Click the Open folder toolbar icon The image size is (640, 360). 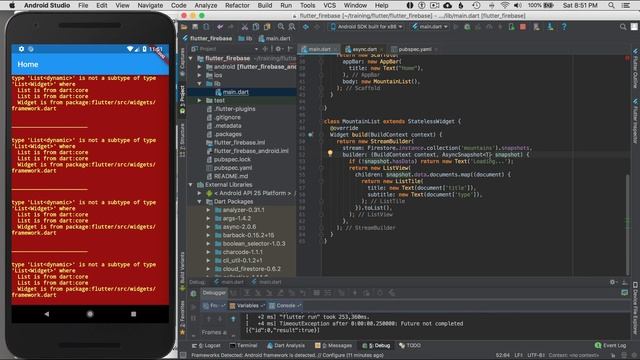(184, 27)
